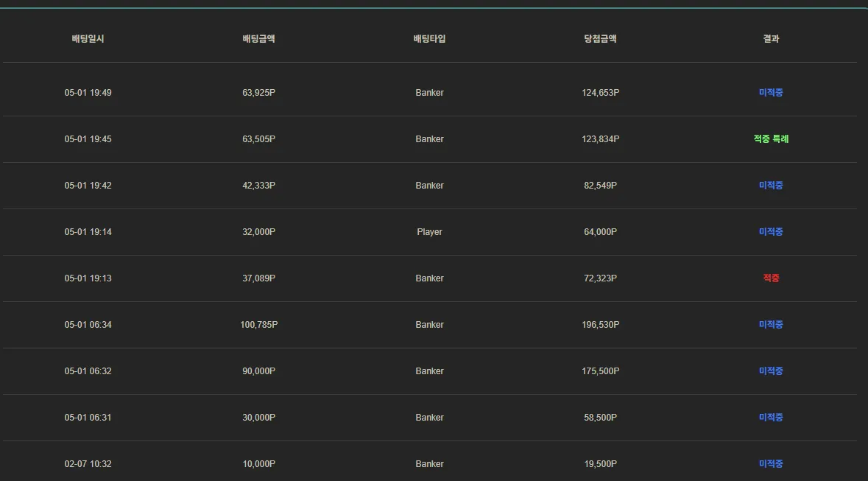Click the 결과 column header

click(x=771, y=39)
